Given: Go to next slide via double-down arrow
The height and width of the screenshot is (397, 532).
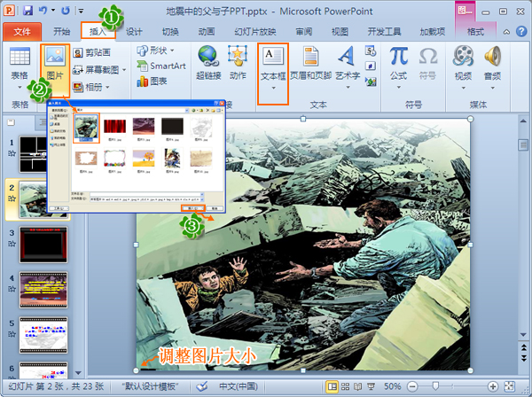Looking at the screenshot, I should (x=524, y=358).
